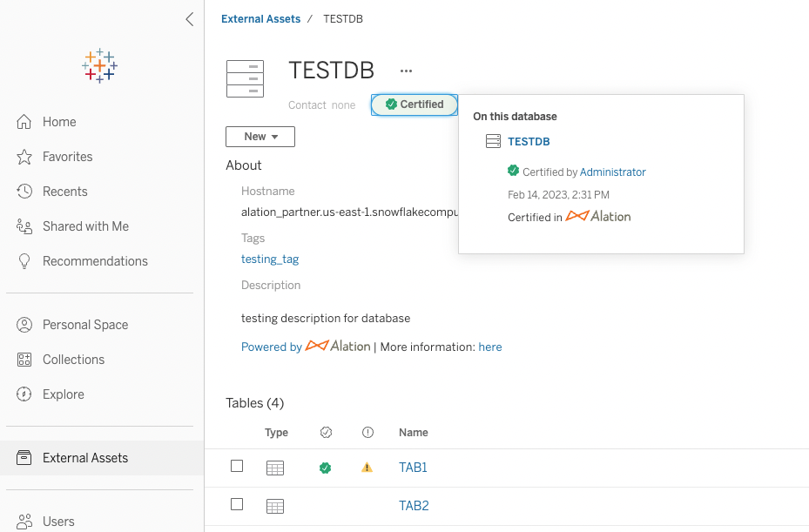Collapse the sidebar with the left chevron
Screen dimensions: 809x532
189,19
